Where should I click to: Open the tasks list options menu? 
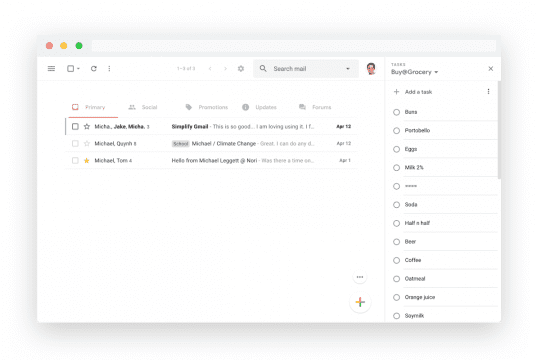(x=488, y=91)
